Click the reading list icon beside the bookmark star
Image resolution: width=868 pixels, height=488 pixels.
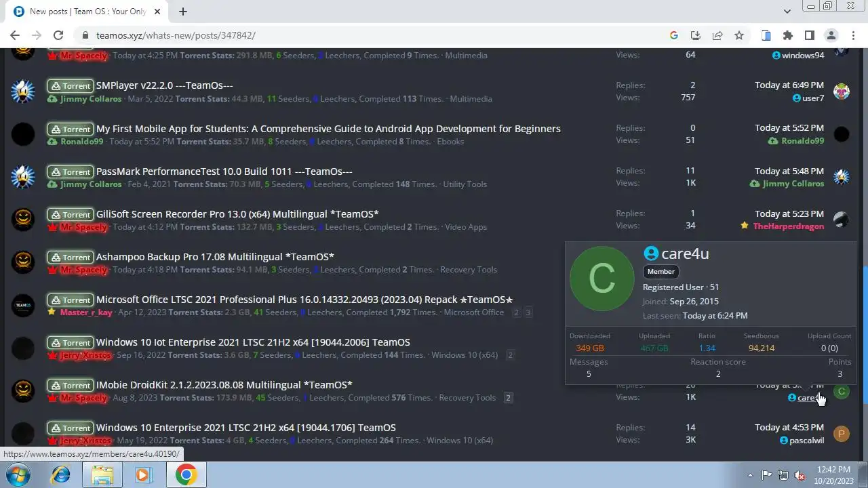tap(766, 35)
